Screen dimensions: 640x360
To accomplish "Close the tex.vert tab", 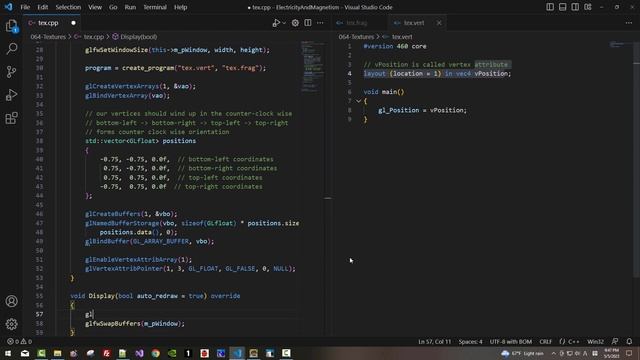I will point(439,23).
